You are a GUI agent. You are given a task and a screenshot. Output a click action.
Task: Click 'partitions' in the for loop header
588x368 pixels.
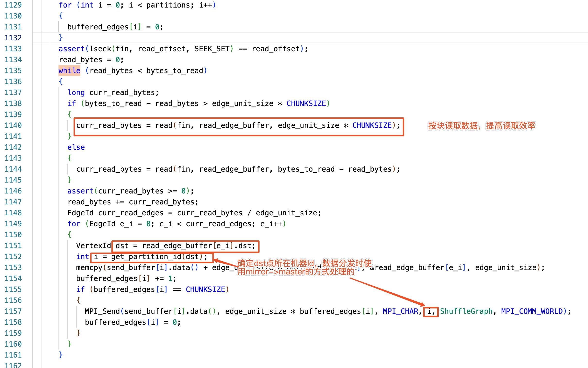[x=168, y=5]
